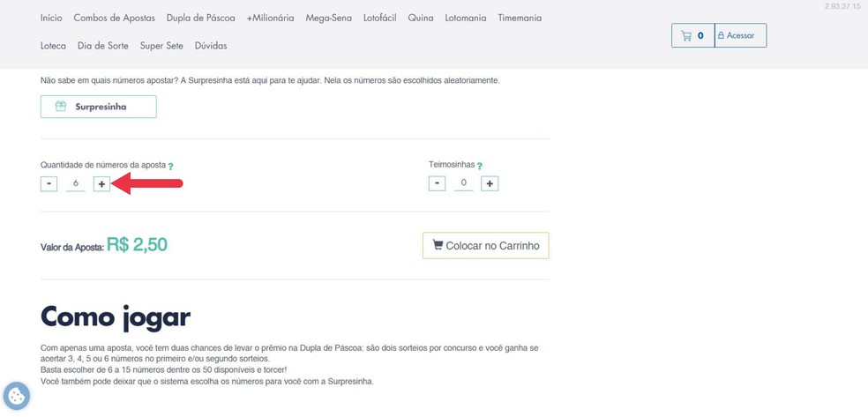The height and width of the screenshot is (417, 868).
Task: Click the Como jogar heading
Action: (116, 316)
